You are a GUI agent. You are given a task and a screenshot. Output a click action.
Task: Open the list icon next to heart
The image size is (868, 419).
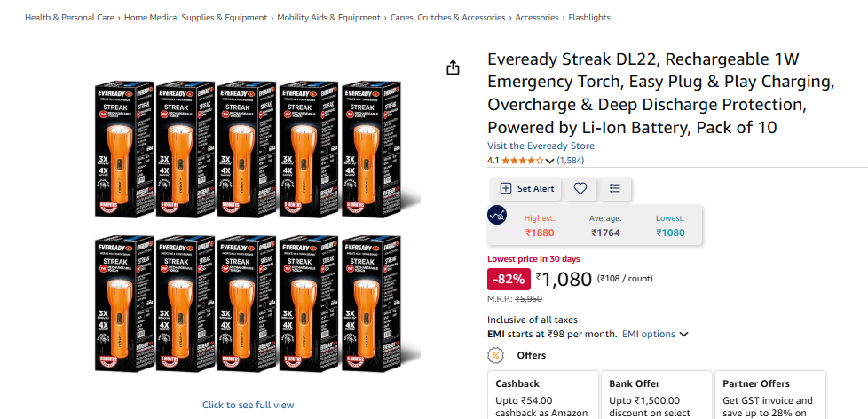pos(614,188)
